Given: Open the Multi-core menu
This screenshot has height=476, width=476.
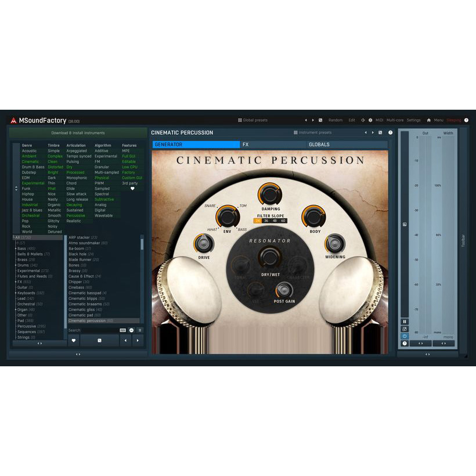Looking at the screenshot, I should click(395, 120).
